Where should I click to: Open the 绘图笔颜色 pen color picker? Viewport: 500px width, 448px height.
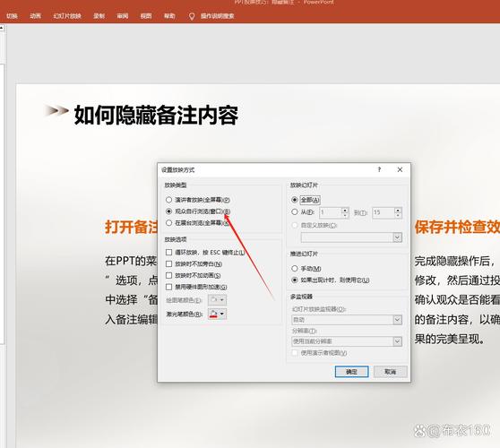217,300
